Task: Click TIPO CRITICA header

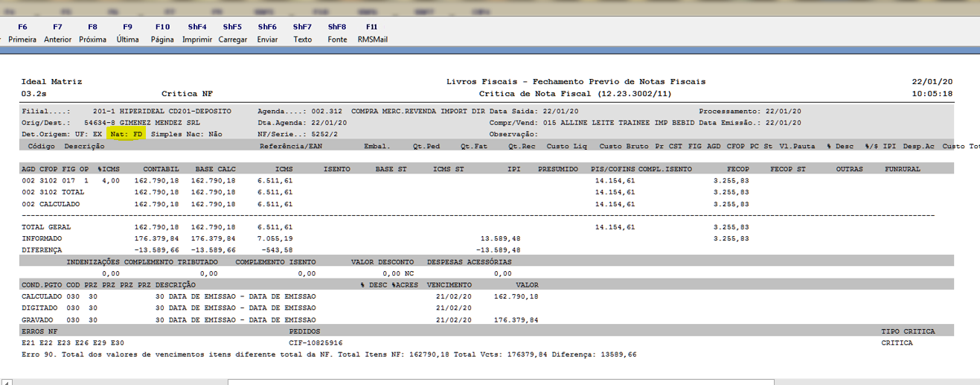Action: point(908,331)
